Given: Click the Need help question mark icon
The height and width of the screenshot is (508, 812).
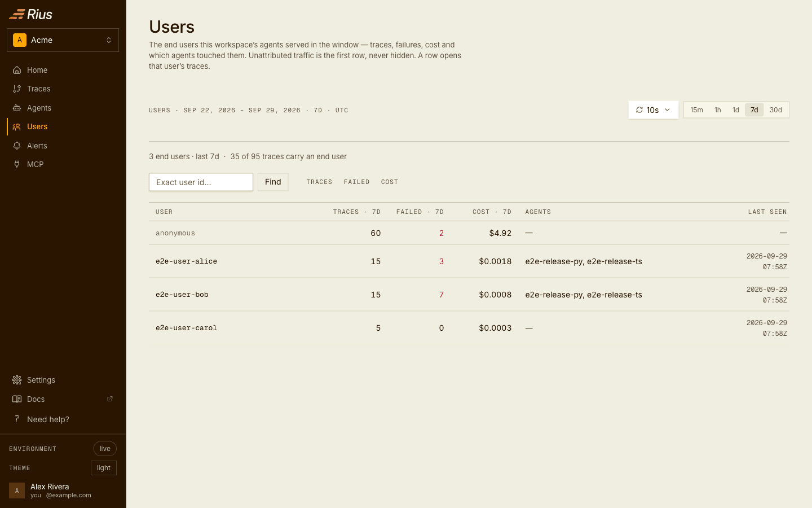Looking at the screenshot, I should point(17,419).
